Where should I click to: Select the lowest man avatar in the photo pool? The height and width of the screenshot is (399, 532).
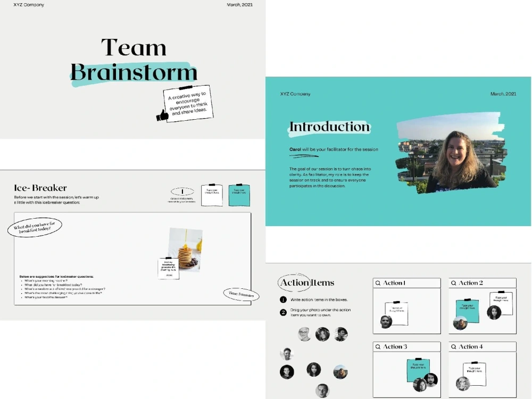pos(322,390)
